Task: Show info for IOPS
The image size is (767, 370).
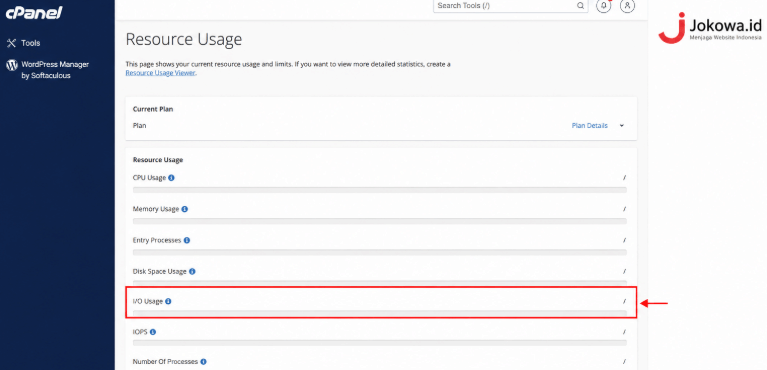Action: (x=153, y=332)
